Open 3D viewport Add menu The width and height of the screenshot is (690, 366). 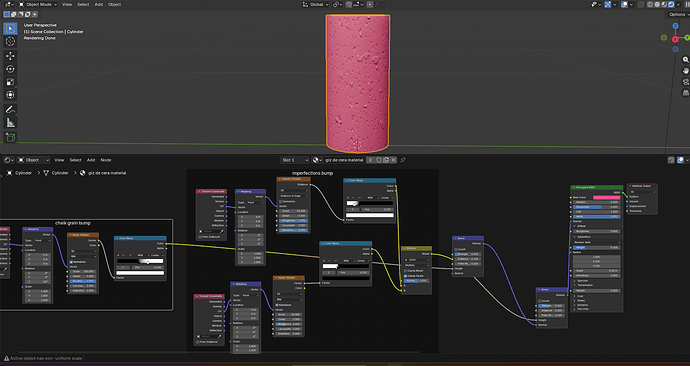(99, 4)
